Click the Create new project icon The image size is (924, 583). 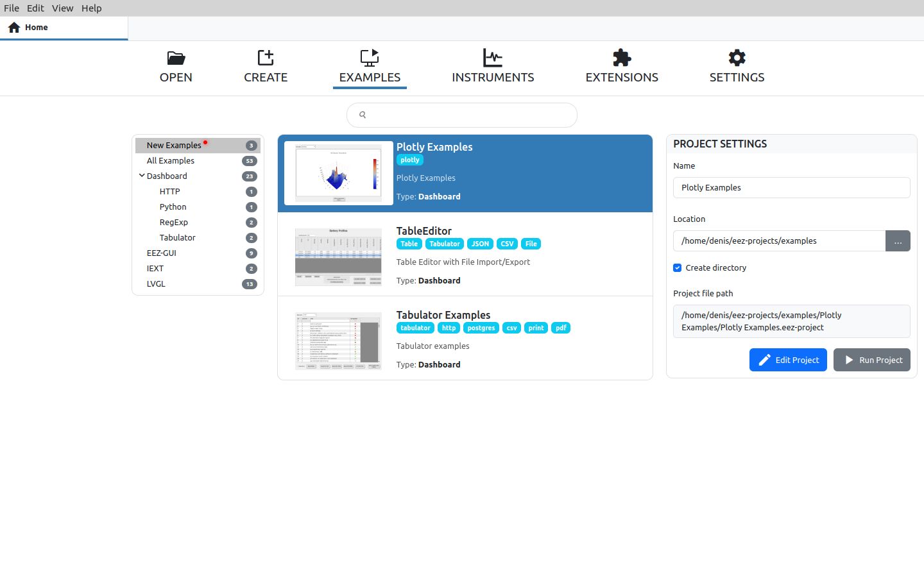(266, 58)
